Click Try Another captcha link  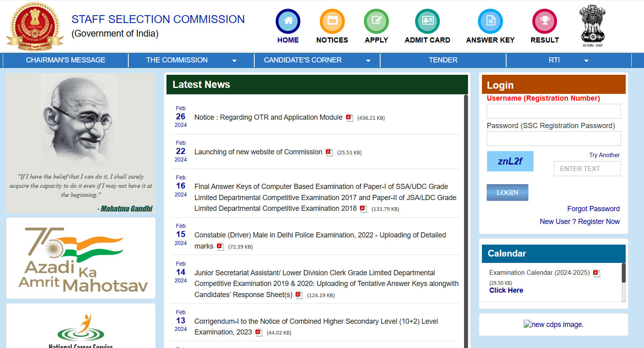click(604, 155)
